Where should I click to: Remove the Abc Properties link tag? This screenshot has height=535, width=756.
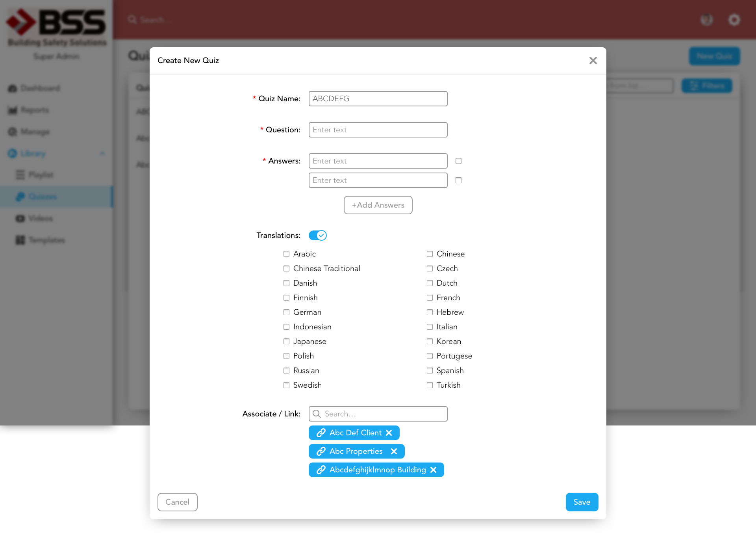(x=394, y=451)
